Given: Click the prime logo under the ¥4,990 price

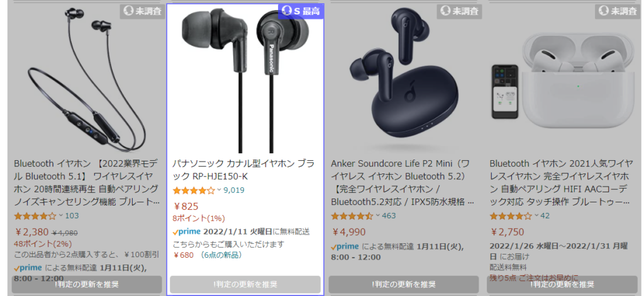Looking at the screenshot, I should [x=345, y=247].
